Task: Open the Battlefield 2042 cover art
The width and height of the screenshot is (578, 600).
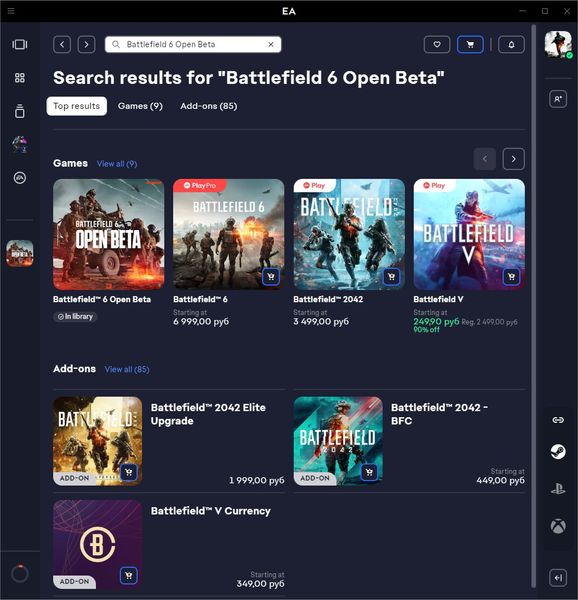Action: pyautogui.click(x=349, y=235)
